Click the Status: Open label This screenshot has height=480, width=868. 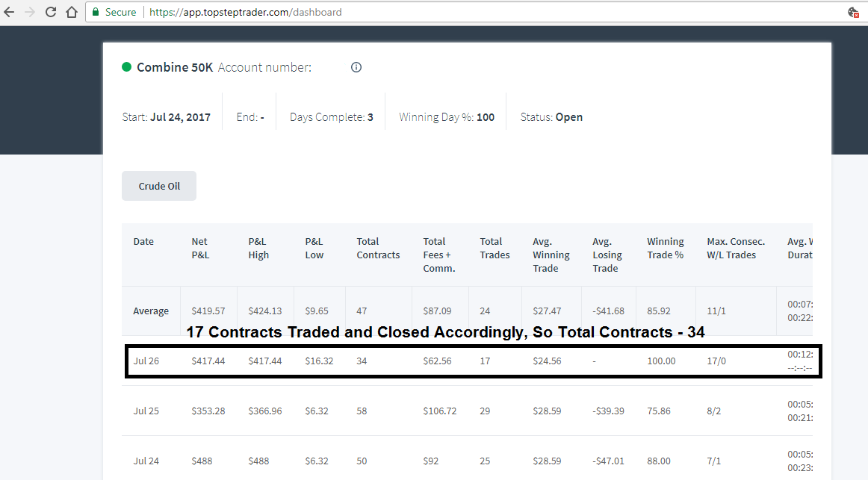(551, 117)
